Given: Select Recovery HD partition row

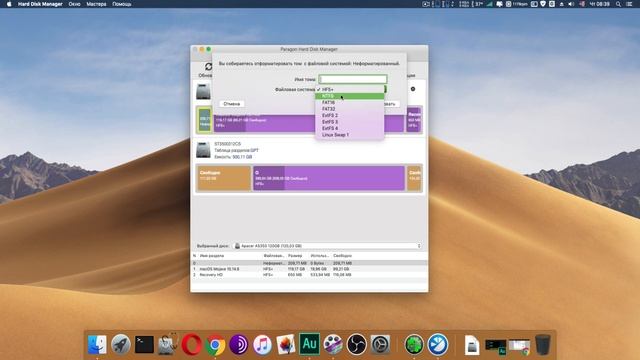Looking at the screenshot, I should [x=309, y=275].
